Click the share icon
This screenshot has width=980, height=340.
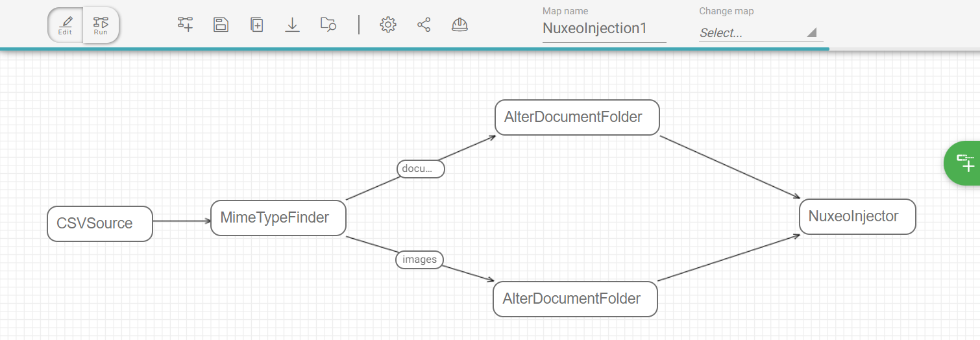click(424, 25)
